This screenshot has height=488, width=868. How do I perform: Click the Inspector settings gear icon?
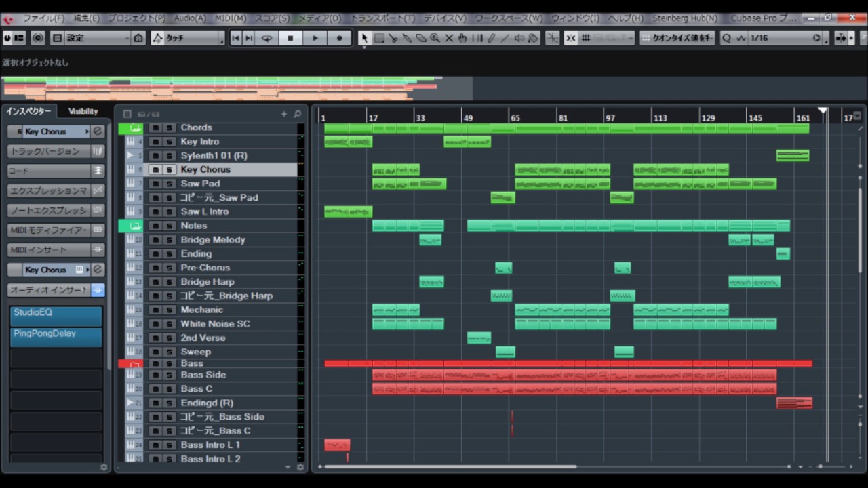point(104,467)
